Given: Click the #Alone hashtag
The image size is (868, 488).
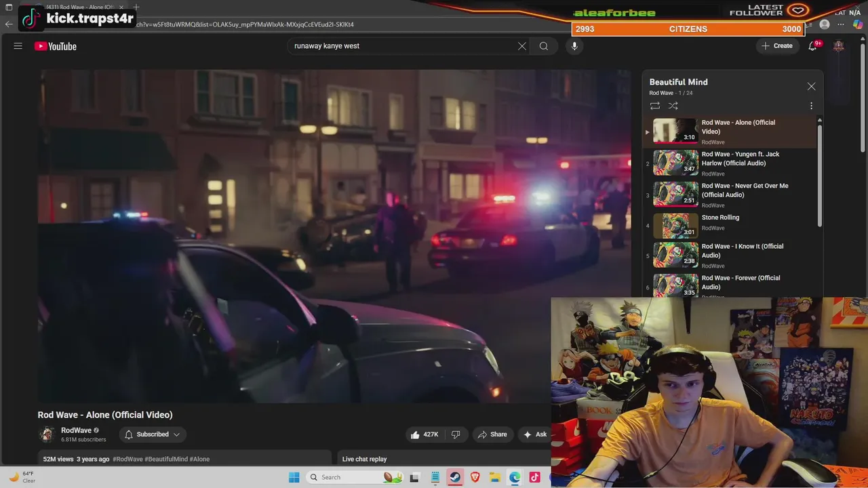Looking at the screenshot, I should point(199,459).
